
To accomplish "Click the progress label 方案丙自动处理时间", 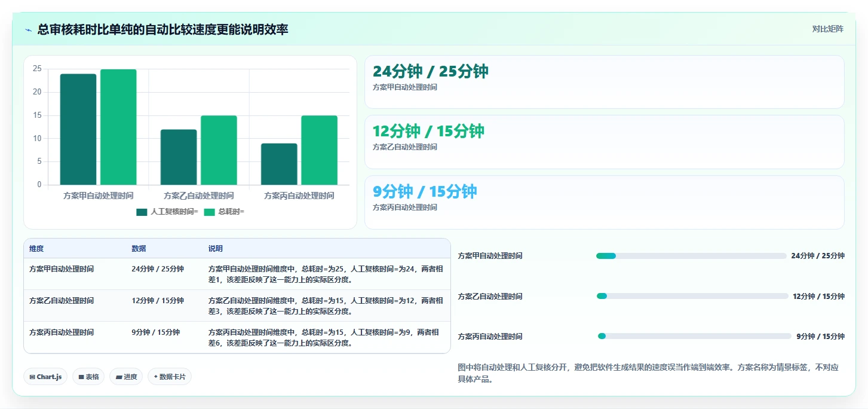I will (490, 337).
